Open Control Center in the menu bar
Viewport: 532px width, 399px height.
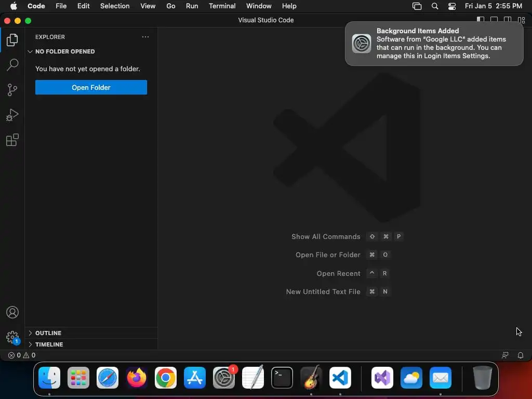coord(451,6)
